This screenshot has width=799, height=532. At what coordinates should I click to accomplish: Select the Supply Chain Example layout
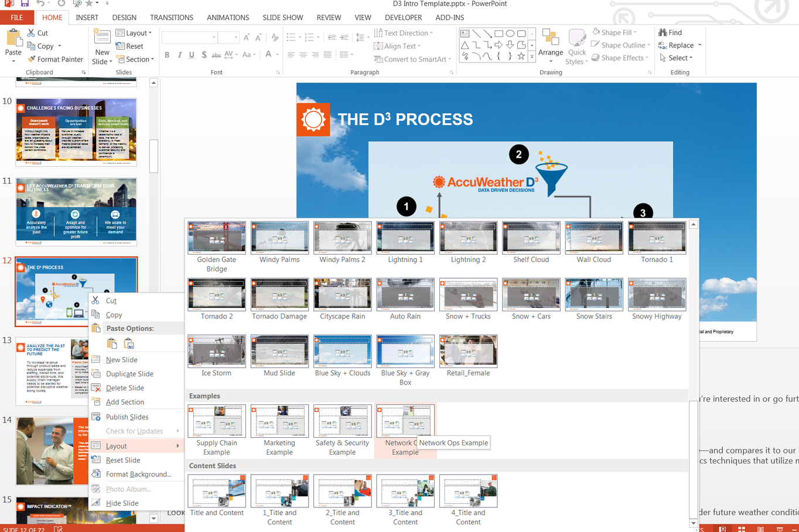tap(217, 431)
